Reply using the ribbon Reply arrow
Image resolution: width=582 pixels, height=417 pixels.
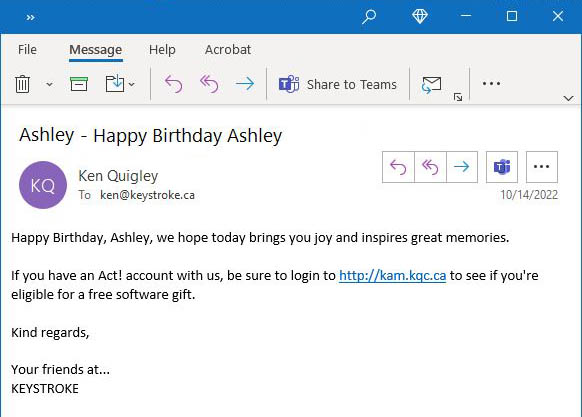(x=173, y=84)
